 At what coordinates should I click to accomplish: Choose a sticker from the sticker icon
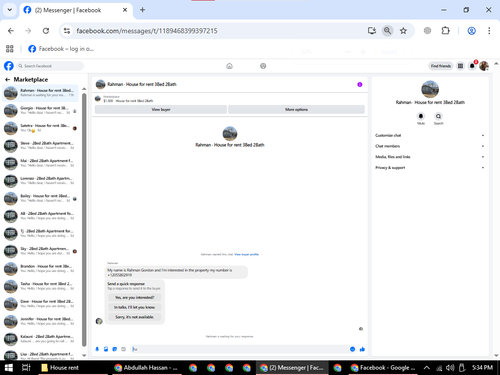coord(115,349)
